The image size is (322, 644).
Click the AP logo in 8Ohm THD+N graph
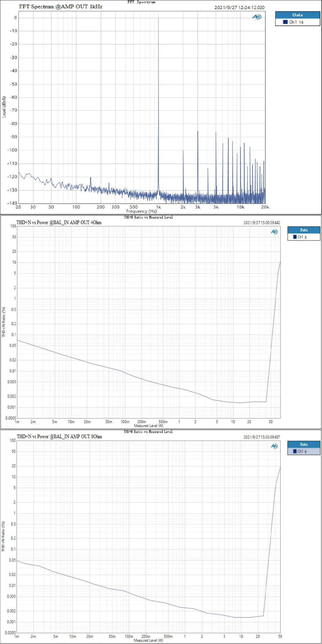coord(274,446)
